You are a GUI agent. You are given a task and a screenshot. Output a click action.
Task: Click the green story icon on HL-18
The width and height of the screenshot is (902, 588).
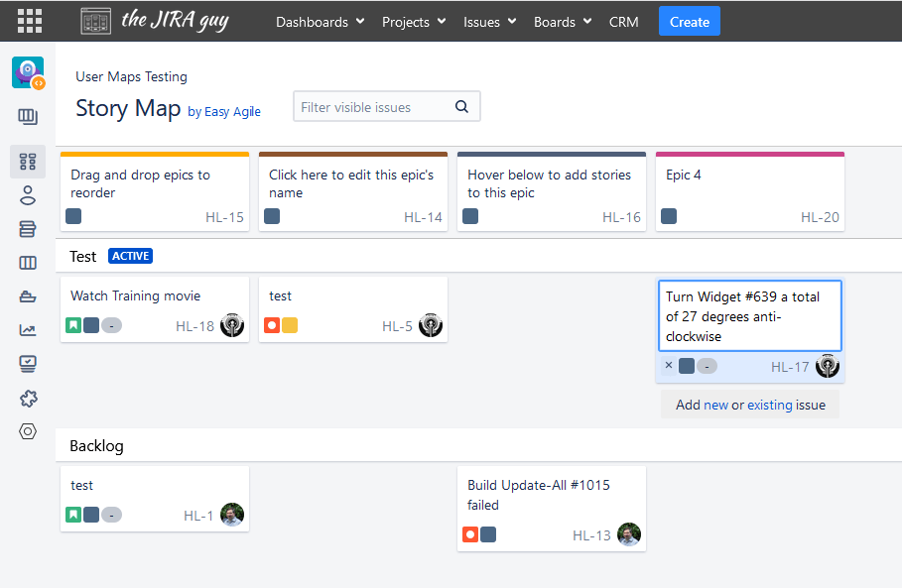(x=73, y=325)
